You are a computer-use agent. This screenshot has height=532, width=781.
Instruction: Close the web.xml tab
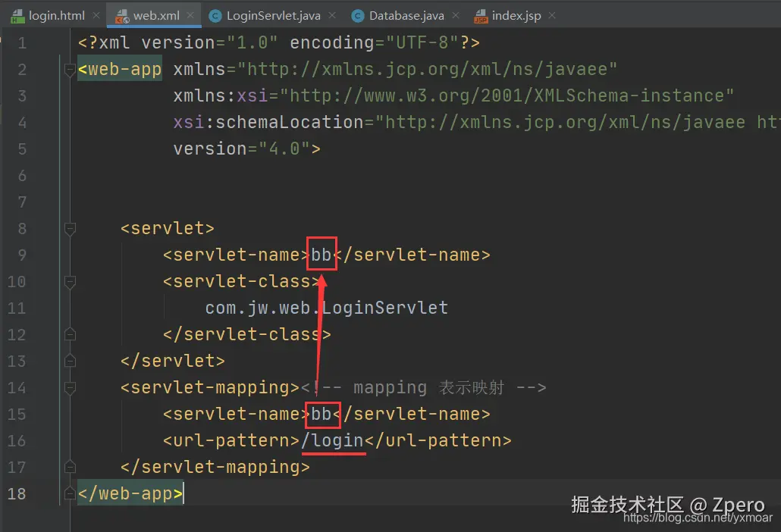pos(190,15)
